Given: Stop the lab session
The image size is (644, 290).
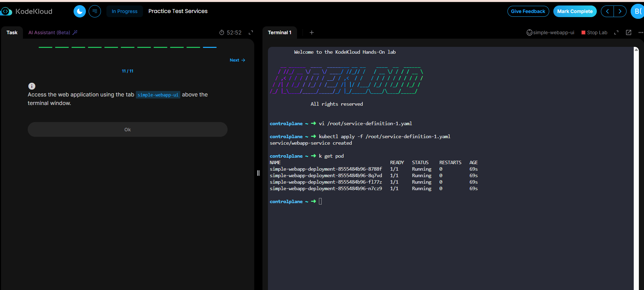Looking at the screenshot, I should 594,32.
